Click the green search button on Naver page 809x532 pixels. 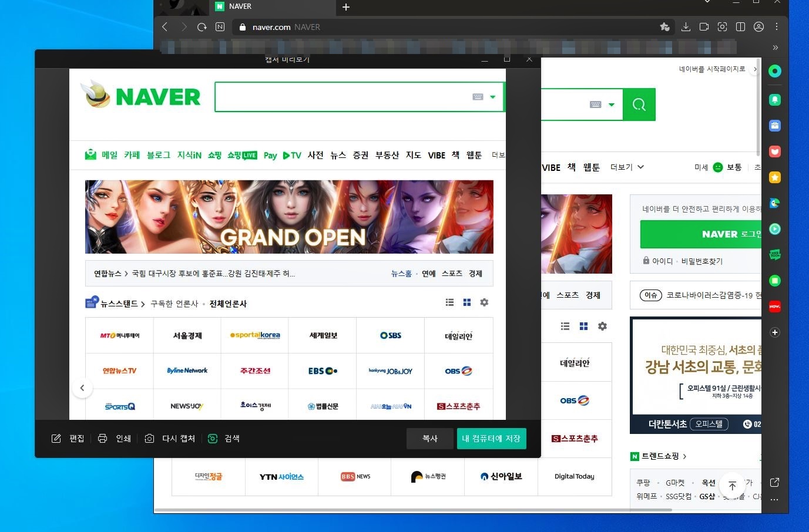pyautogui.click(x=639, y=105)
